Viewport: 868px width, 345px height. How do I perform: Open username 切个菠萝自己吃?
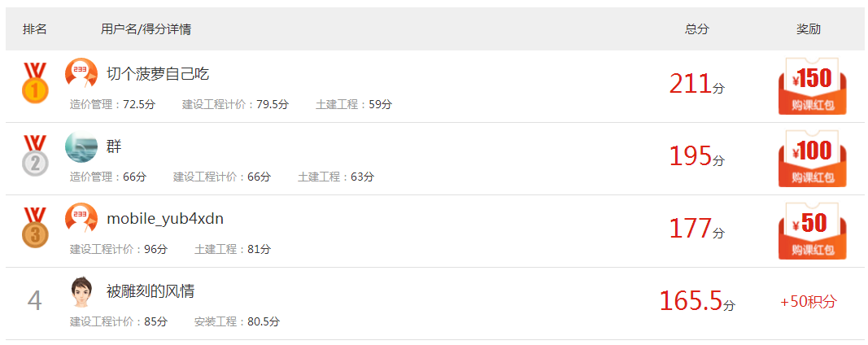[158, 74]
